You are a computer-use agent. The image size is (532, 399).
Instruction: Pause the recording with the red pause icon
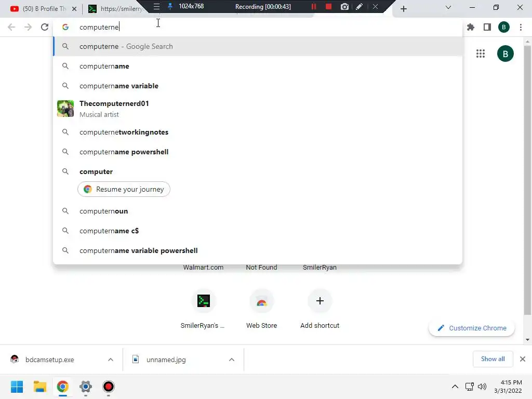click(x=313, y=6)
